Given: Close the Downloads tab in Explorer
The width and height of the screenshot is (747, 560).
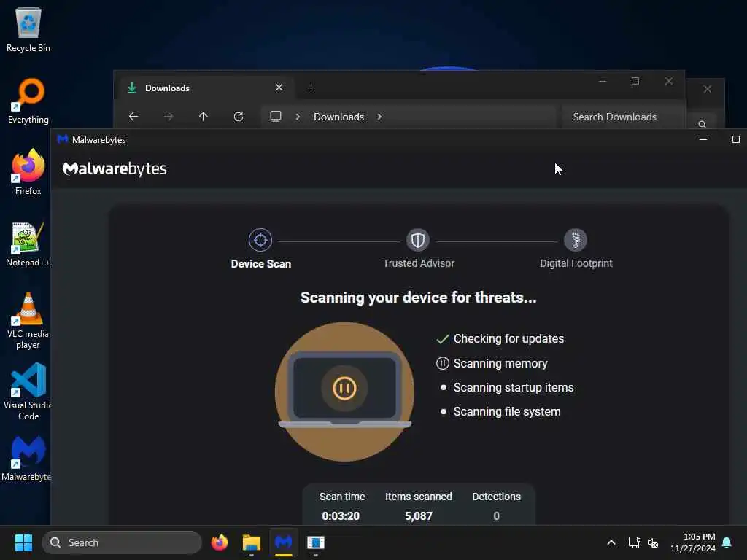Looking at the screenshot, I should pos(279,87).
